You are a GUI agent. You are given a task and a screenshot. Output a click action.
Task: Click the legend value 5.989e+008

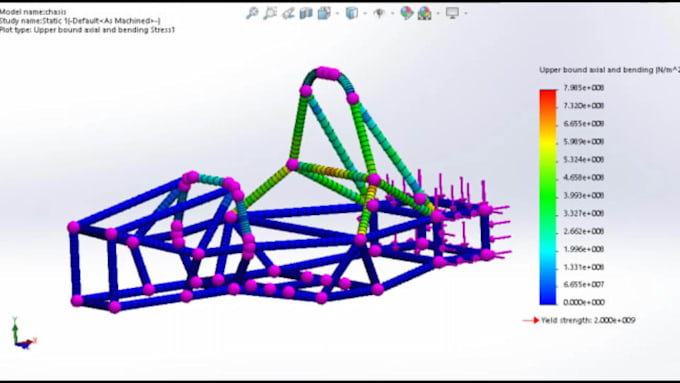click(x=584, y=142)
